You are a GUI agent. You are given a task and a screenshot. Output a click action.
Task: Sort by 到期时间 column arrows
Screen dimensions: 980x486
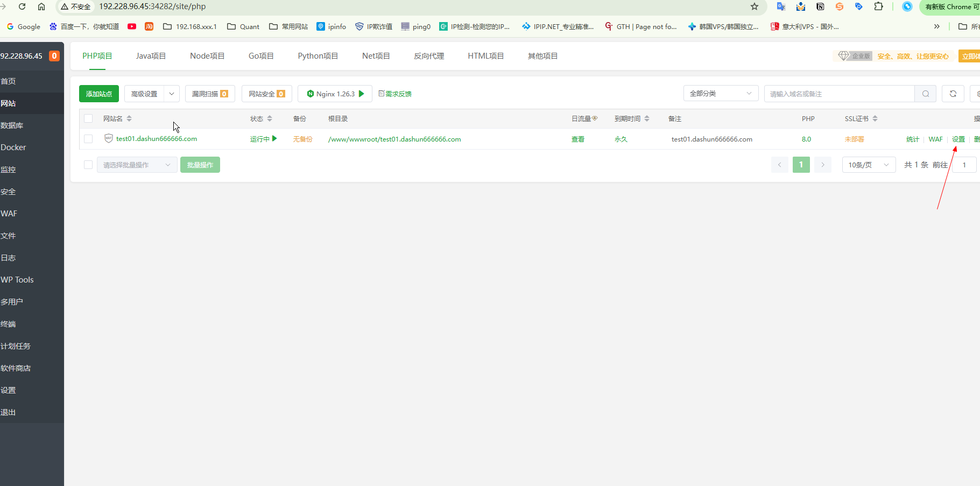(x=647, y=118)
